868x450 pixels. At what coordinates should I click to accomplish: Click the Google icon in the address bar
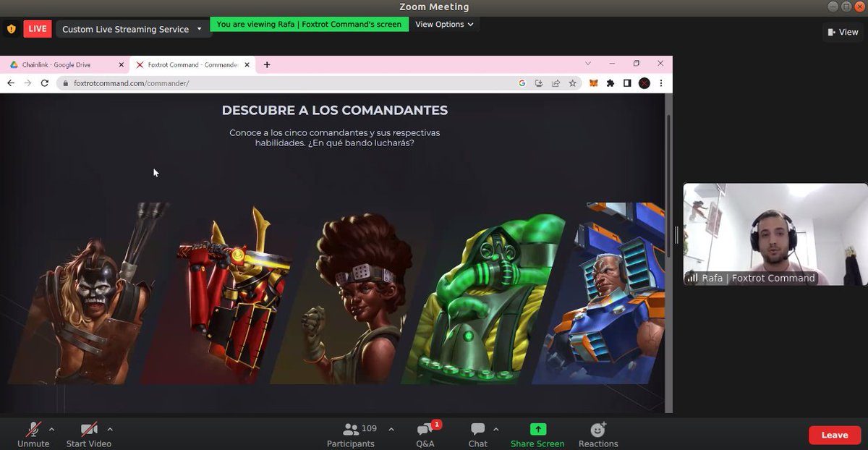(x=522, y=83)
